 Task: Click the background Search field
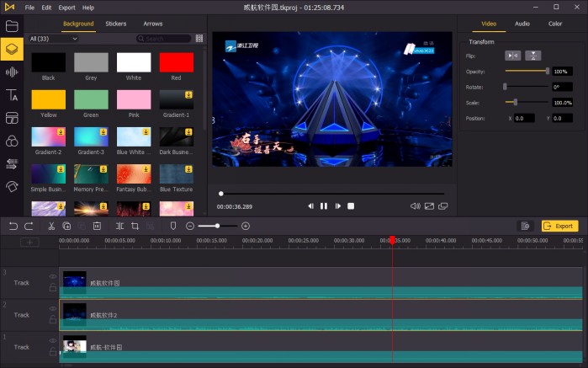click(x=164, y=38)
